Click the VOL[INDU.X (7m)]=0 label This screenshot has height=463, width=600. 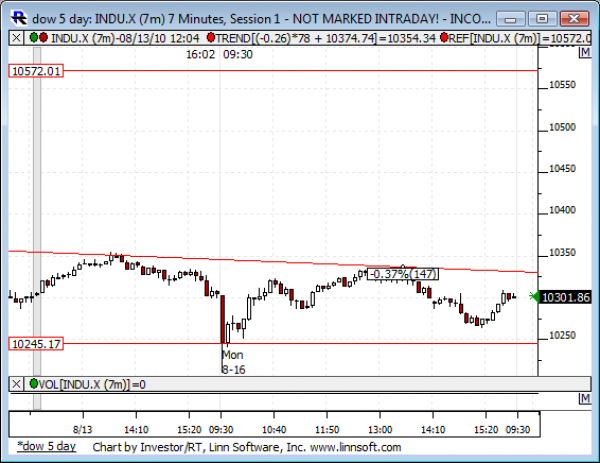click(92, 384)
